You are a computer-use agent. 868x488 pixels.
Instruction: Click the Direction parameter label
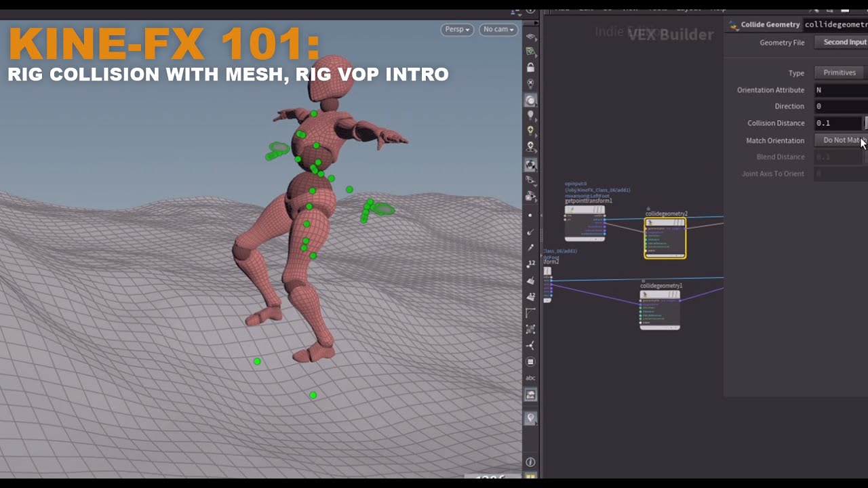click(x=789, y=106)
